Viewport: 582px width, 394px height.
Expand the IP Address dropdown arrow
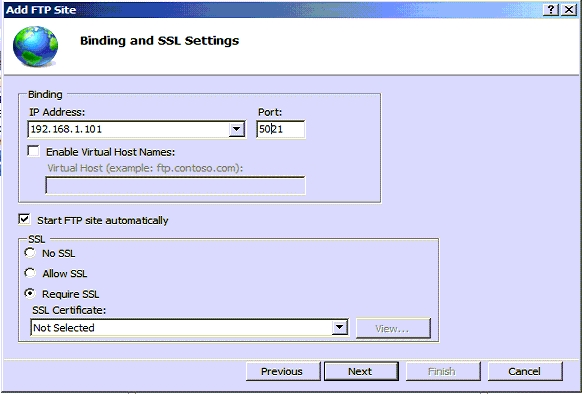(236, 129)
